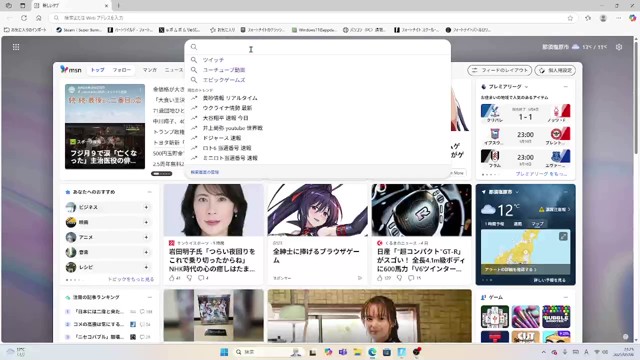This screenshot has height=360, width=640.
Task: Switch to the フォロー feed tab
Action: click(x=122, y=70)
